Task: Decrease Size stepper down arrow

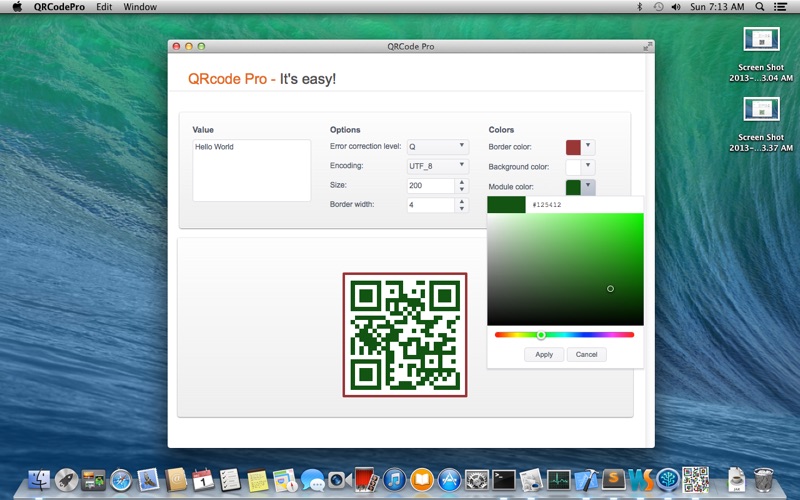Action: pyautogui.click(x=461, y=189)
